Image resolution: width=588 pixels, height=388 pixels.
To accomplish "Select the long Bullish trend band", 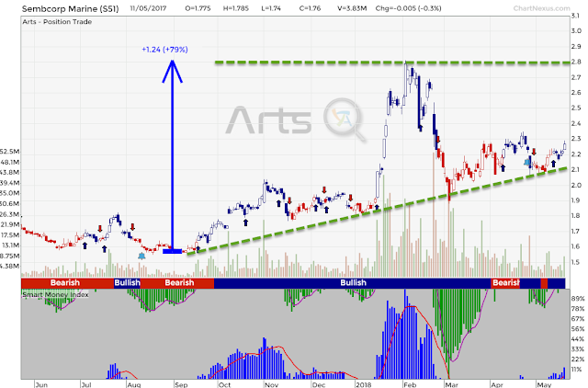I will pos(352,283).
